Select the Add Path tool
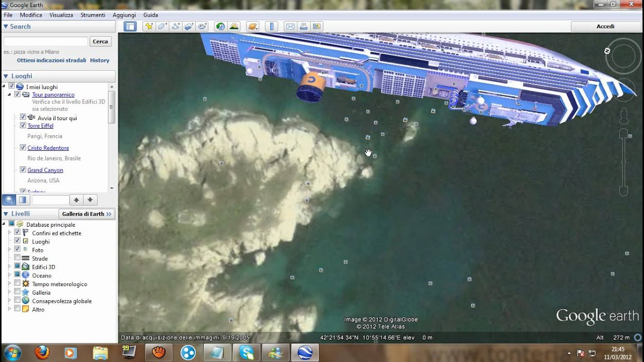This screenshot has height=362, width=644. click(x=176, y=27)
